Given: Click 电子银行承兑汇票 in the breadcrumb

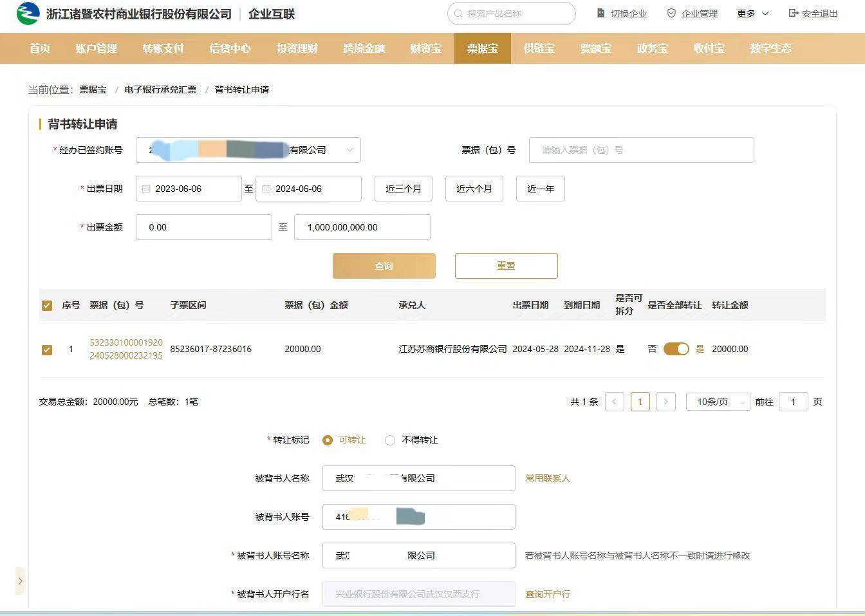Looking at the screenshot, I should (x=161, y=89).
